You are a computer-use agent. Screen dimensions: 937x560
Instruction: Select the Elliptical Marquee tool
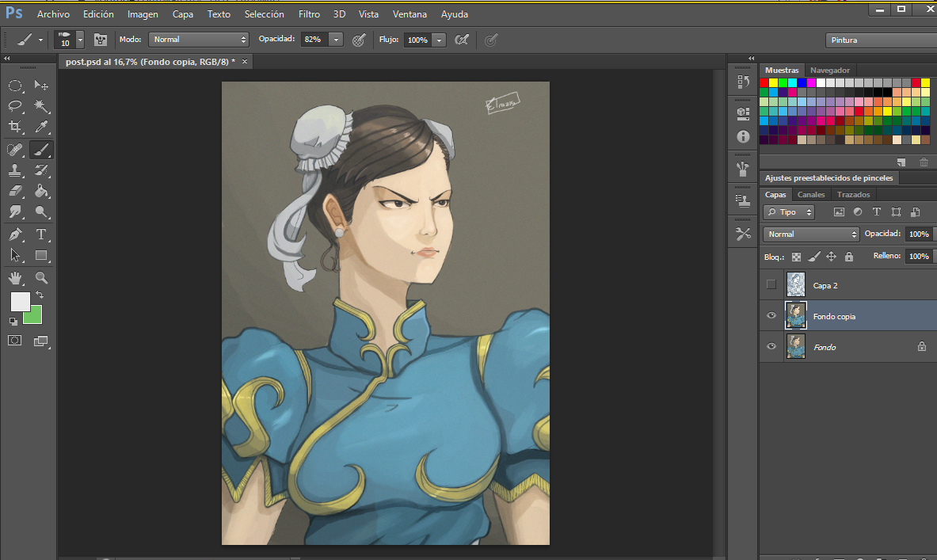[15, 86]
